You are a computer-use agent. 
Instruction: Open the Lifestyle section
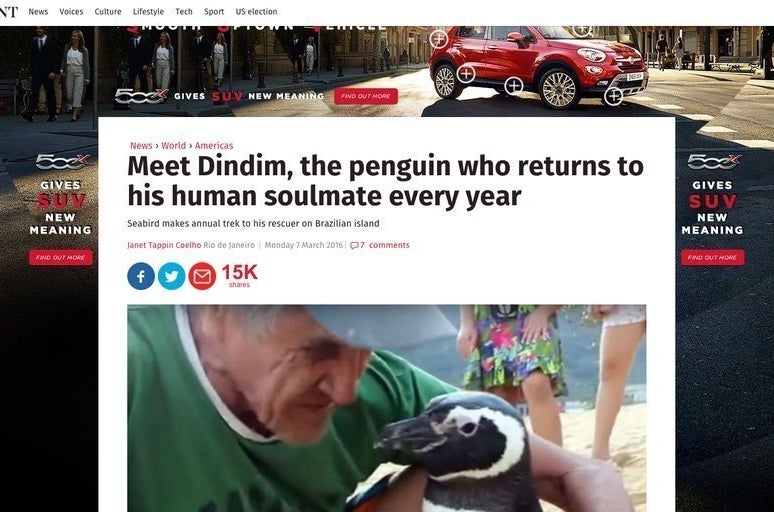click(148, 11)
